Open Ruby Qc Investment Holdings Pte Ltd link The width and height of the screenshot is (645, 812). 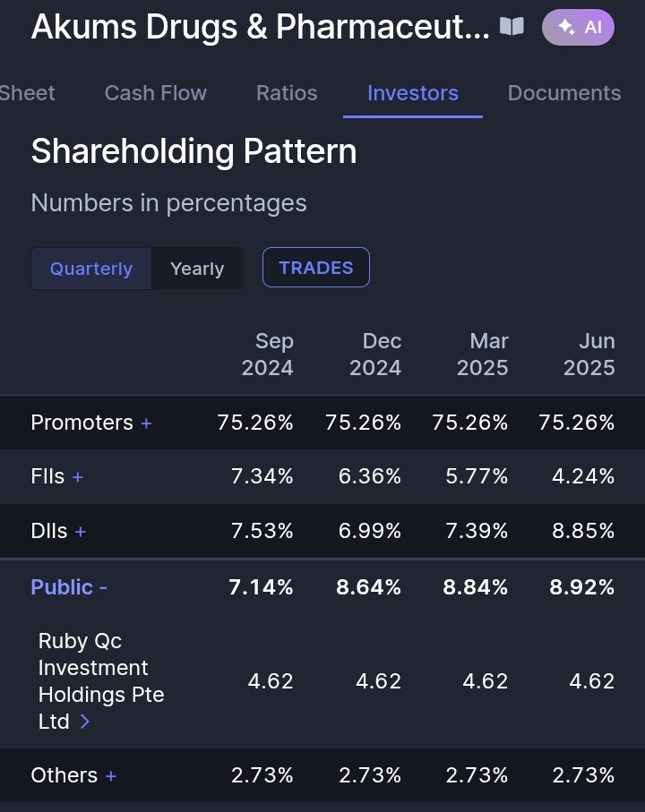click(101, 681)
